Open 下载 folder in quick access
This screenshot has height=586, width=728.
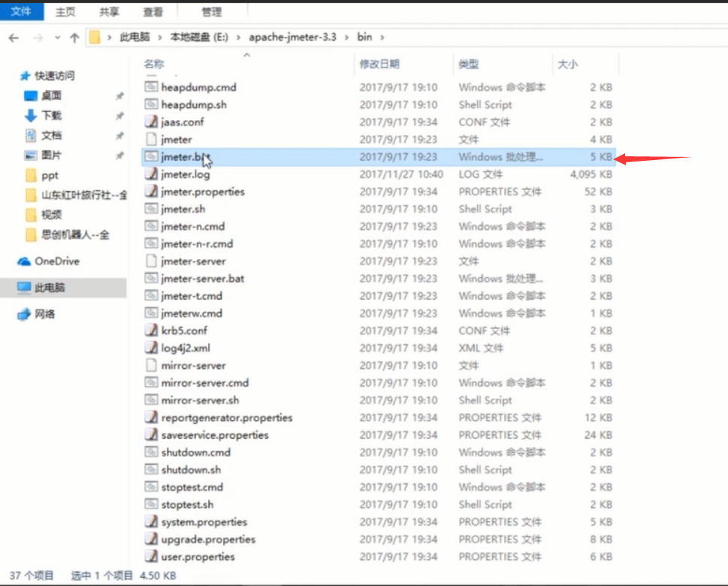pos(51,115)
